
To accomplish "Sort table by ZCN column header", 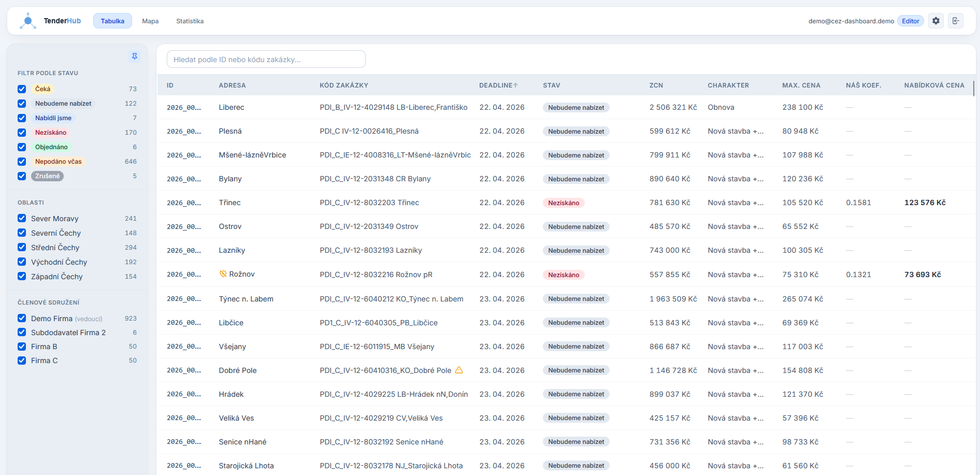I will point(656,85).
